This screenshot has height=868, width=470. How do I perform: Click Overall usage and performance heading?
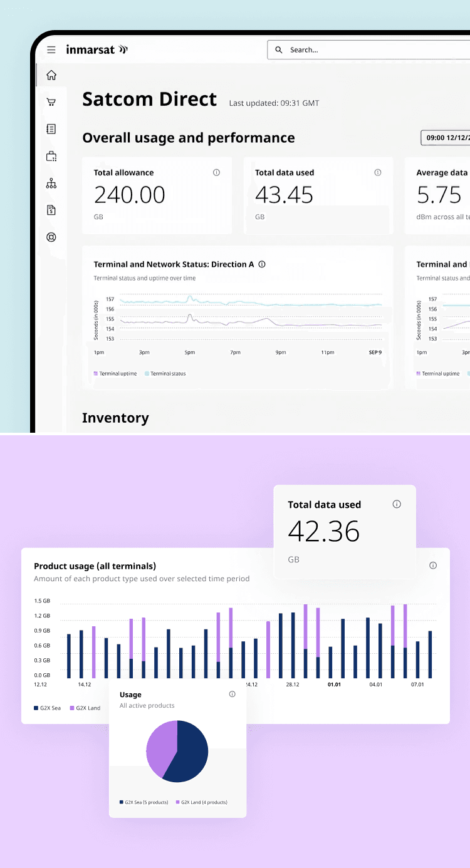(x=189, y=138)
